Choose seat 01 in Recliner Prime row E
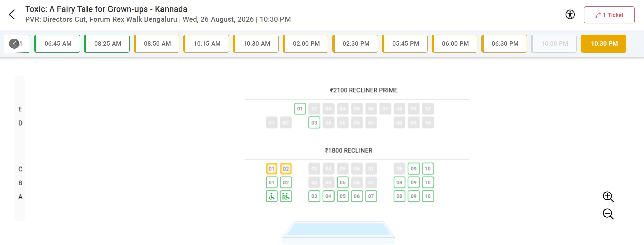 (x=300, y=109)
